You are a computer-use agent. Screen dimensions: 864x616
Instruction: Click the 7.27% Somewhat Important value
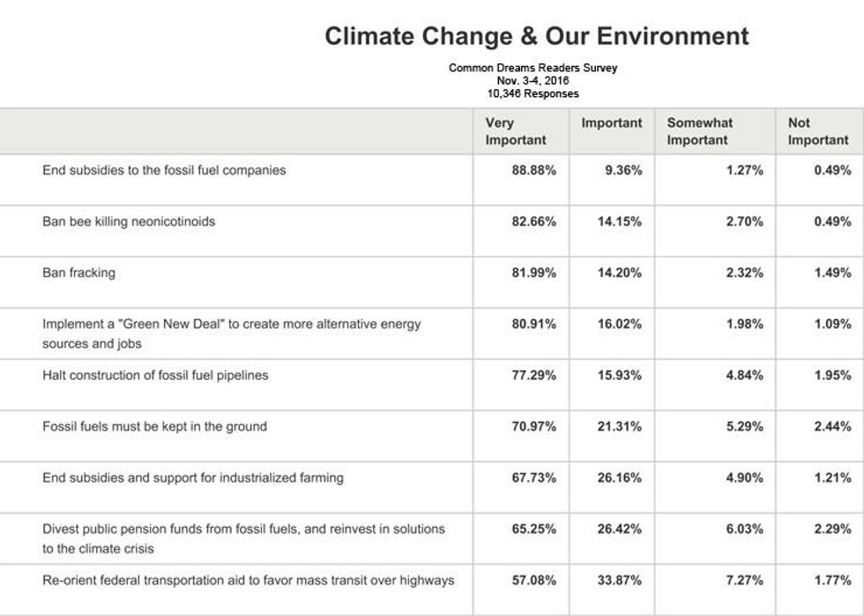[x=744, y=580]
